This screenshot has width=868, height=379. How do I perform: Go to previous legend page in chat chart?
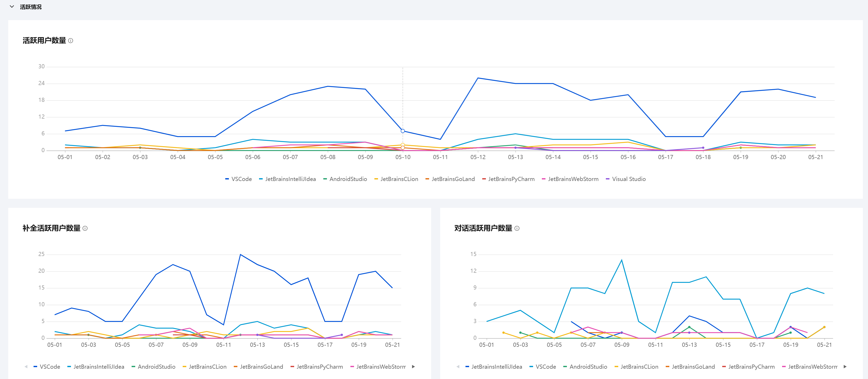[457, 367]
